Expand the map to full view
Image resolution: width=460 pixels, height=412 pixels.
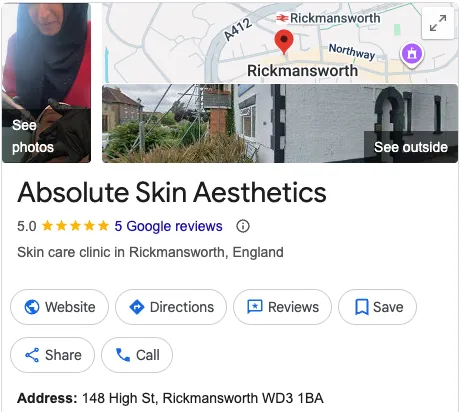(438, 23)
